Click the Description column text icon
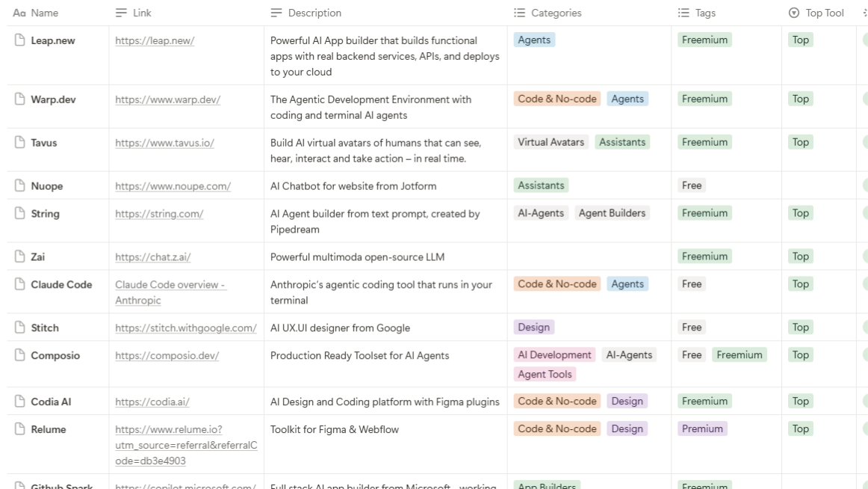This screenshot has width=868, height=489. (x=276, y=13)
